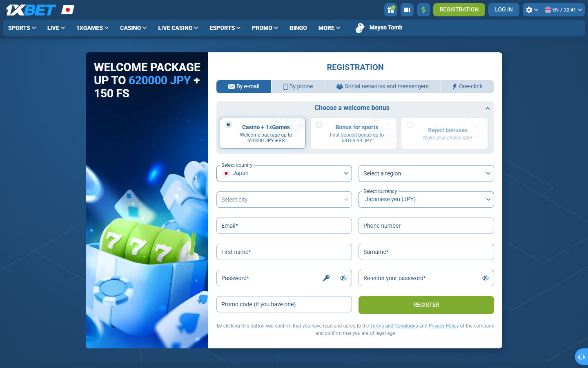Select the Casino + 1xGames bonus option
588x368 pixels.
click(263, 133)
